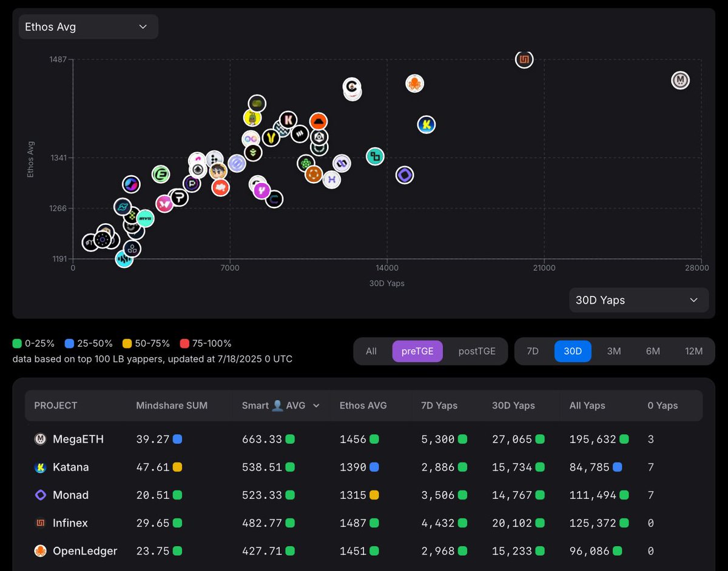728x571 pixels.
Task: Open the Monad project name in the table
Action: tap(70, 495)
